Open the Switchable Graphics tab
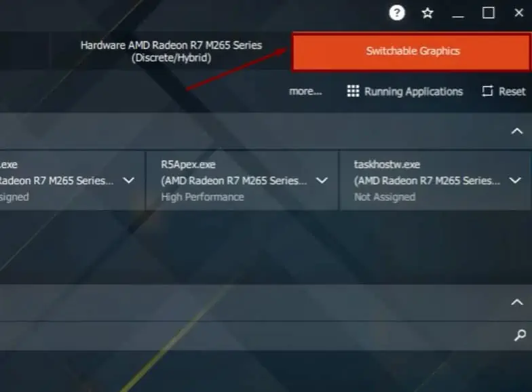 click(x=411, y=52)
